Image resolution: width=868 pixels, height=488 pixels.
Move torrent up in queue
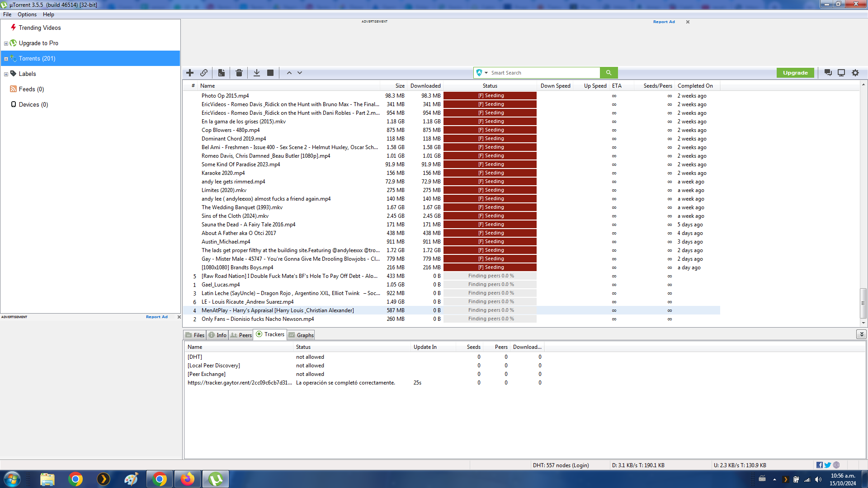[289, 73]
